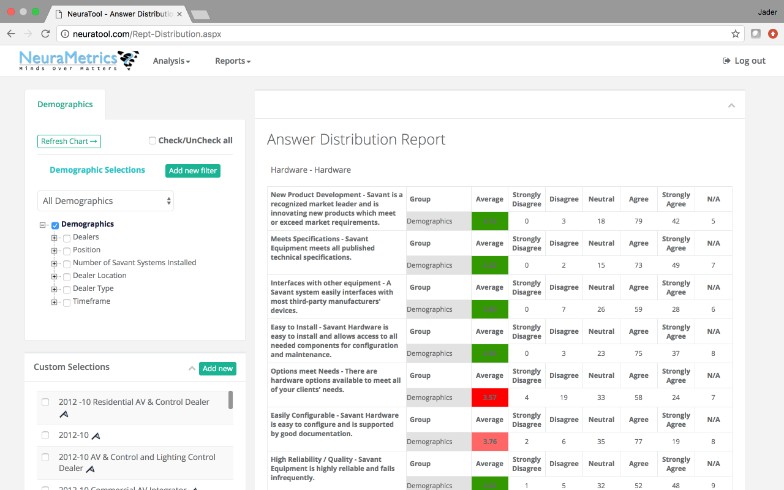This screenshot has width=784, height=490.
Task: Expand the Dealer Type node
Action: pyautogui.click(x=54, y=289)
